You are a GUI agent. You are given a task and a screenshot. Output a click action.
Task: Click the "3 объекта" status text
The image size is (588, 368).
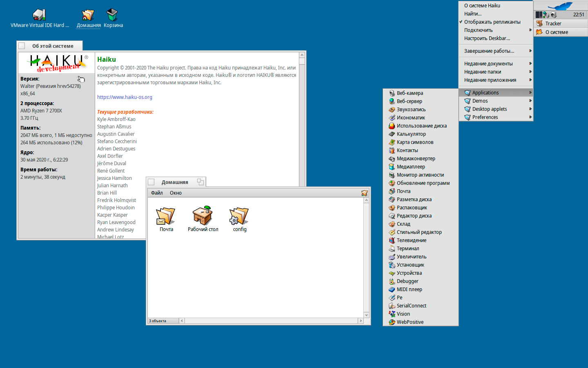[157, 321]
